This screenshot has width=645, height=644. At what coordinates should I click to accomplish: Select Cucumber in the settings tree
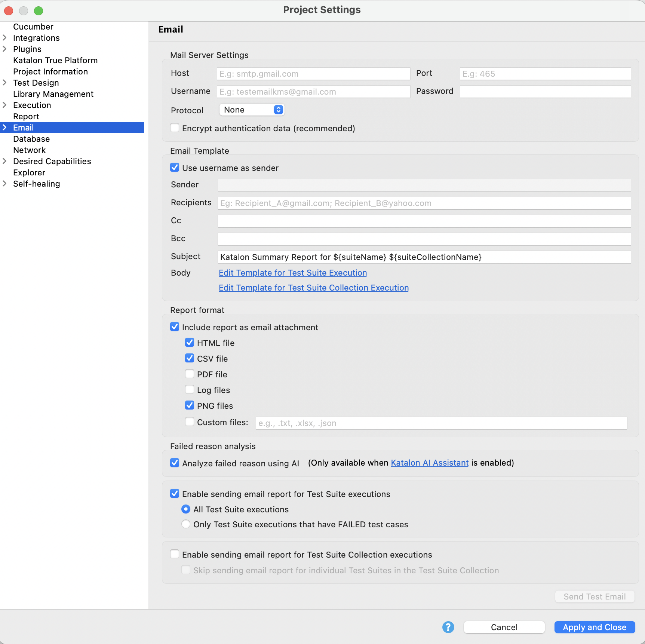tap(33, 27)
